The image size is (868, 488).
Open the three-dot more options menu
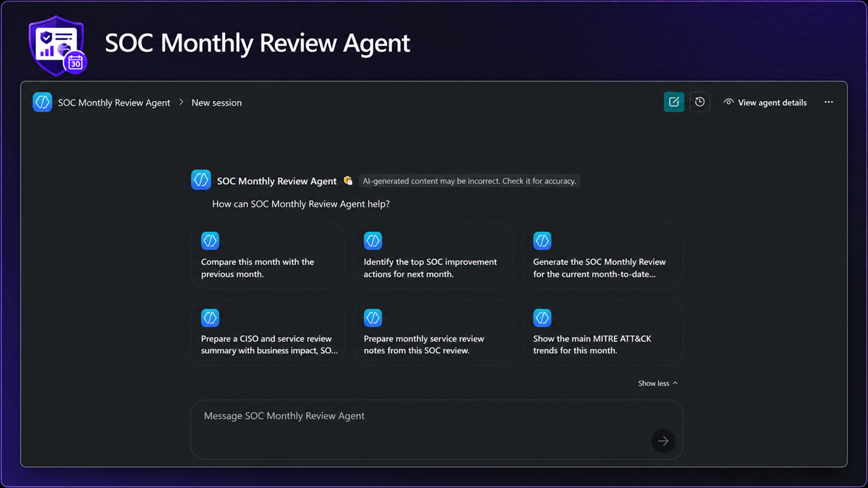click(829, 102)
